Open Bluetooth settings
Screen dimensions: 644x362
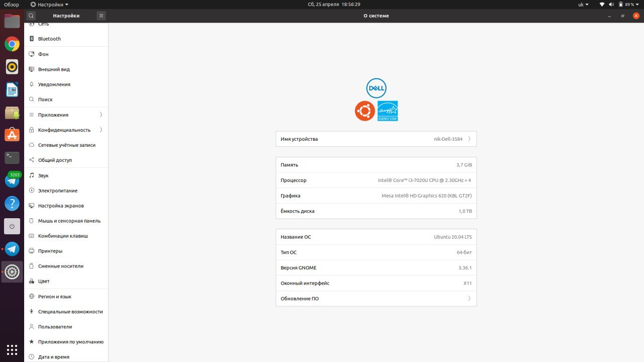(x=66, y=39)
